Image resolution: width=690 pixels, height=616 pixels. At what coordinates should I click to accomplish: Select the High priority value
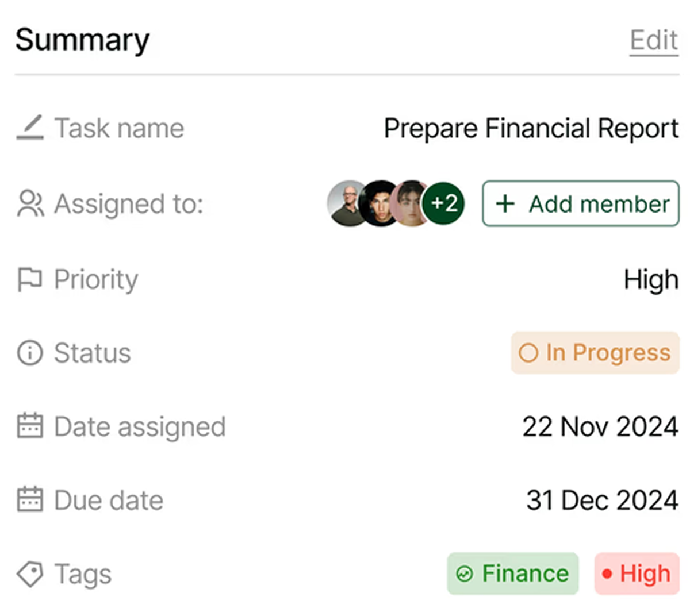651,280
